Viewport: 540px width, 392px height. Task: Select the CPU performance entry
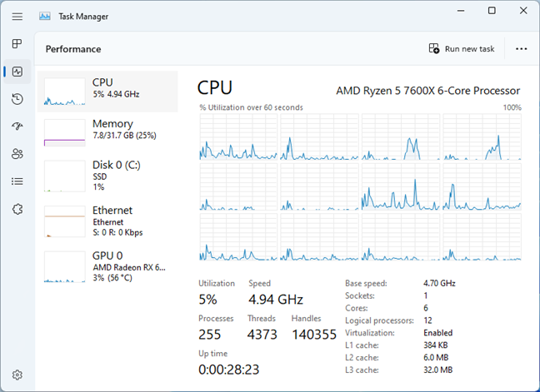point(108,91)
